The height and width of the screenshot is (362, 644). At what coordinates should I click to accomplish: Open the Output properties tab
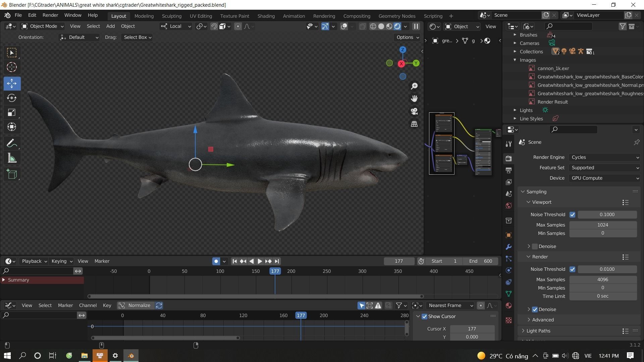click(508, 170)
